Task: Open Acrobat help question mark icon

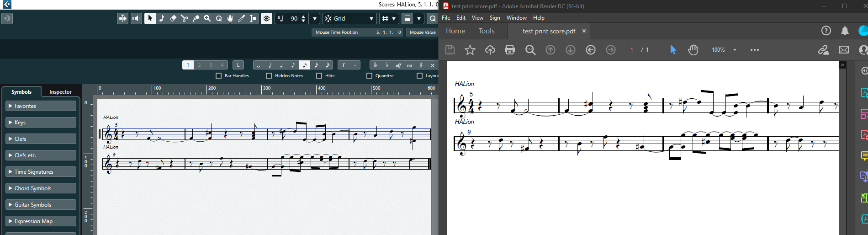Action: (826, 31)
